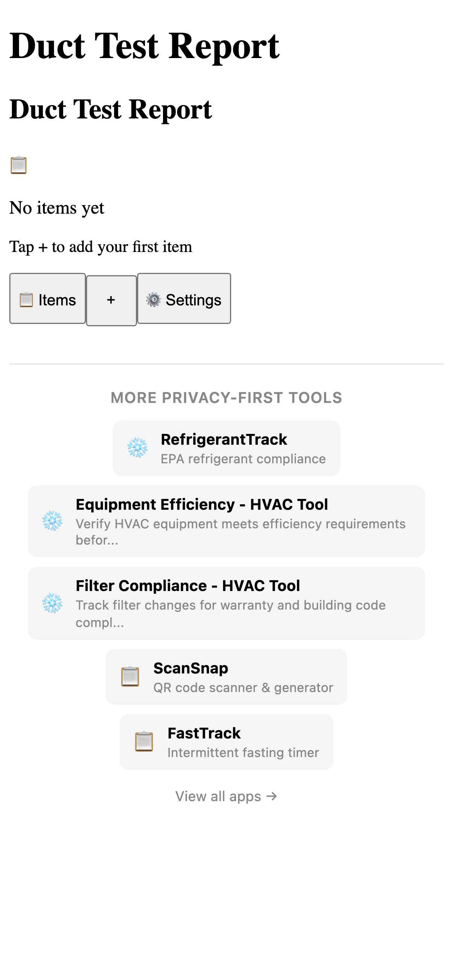Click the 'Tap + to add your first item' text
The image size is (453, 980).
pos(101,247)
